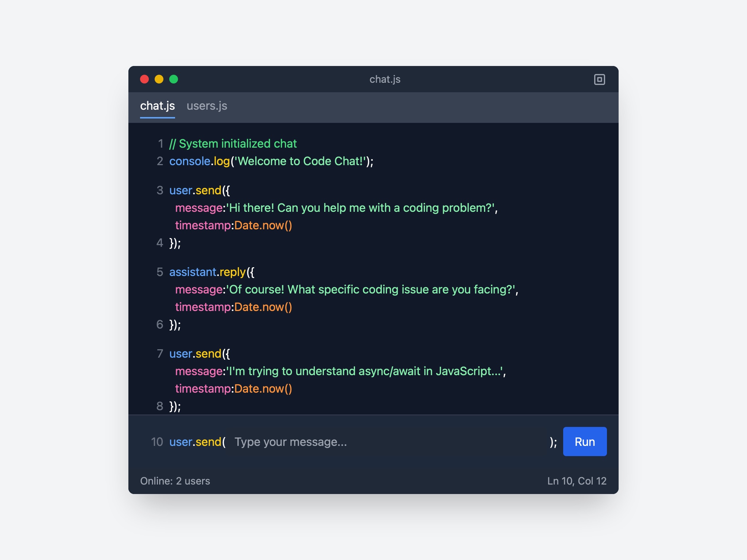Select the chat.js tab
The width and height of the screenshot is (747, 560).
[158, 106]
